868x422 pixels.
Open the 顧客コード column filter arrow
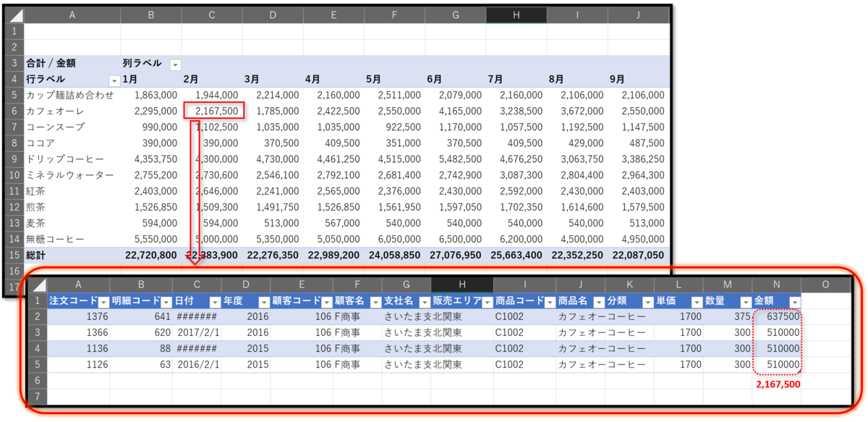pos(326,302)
